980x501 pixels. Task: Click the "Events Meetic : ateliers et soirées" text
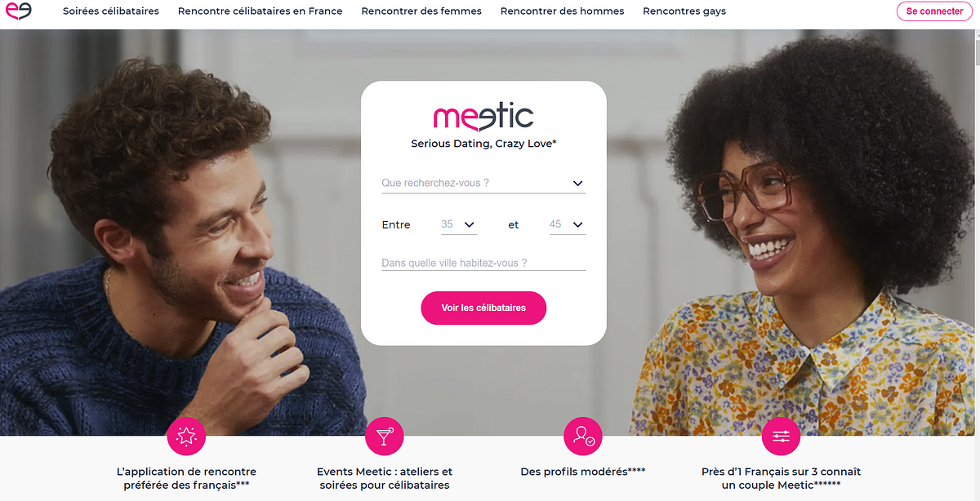coord(385,478)
